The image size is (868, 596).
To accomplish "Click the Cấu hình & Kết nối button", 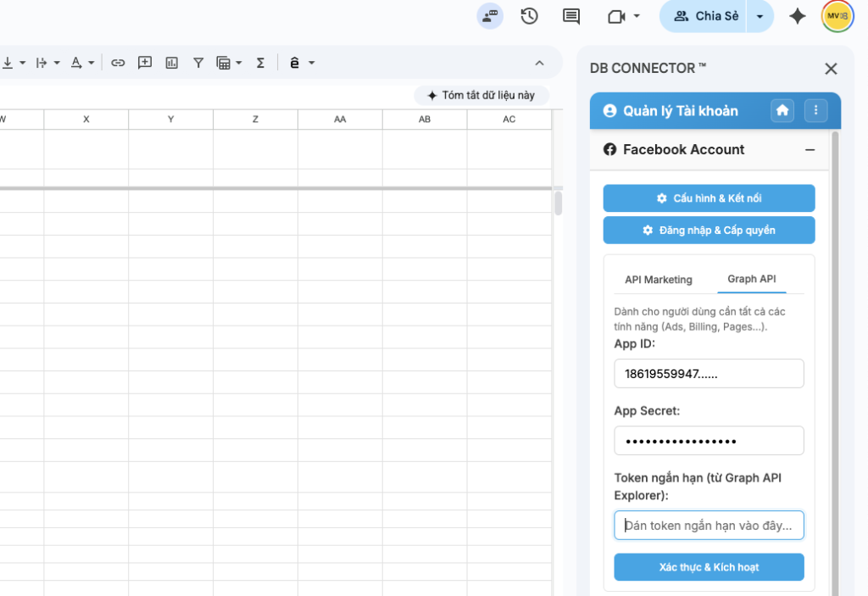I will pos(709,198).
